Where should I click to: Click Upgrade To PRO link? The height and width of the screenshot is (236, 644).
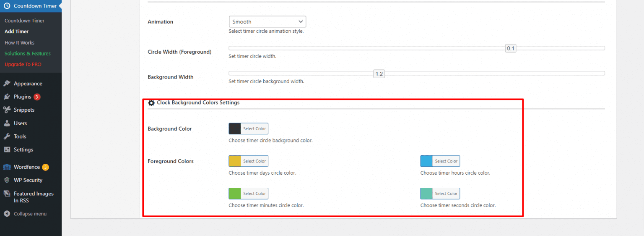tap(23, 64)
